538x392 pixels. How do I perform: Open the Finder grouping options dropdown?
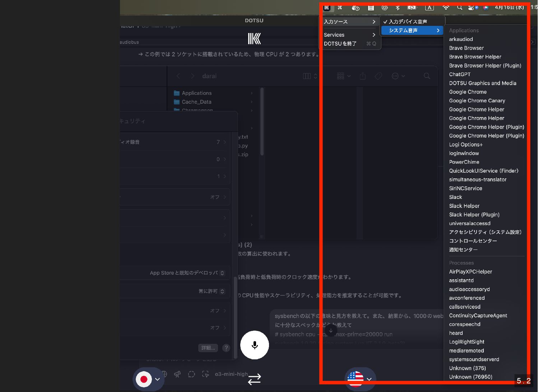point(344,76)
